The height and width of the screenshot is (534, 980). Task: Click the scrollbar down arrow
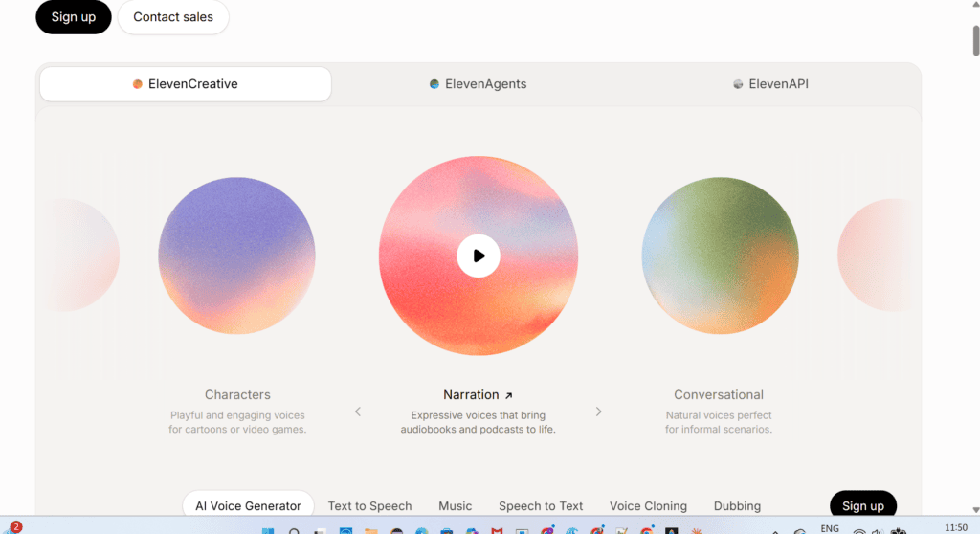point(975,510)
